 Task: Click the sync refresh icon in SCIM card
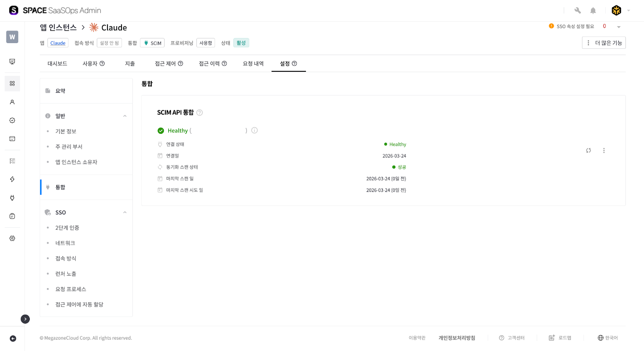coord(588,150)
